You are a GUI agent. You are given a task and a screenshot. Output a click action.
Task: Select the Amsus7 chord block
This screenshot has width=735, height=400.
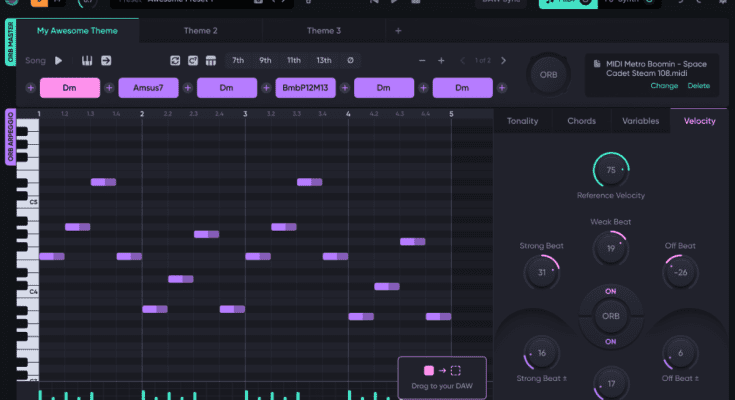tap(148, 88)
